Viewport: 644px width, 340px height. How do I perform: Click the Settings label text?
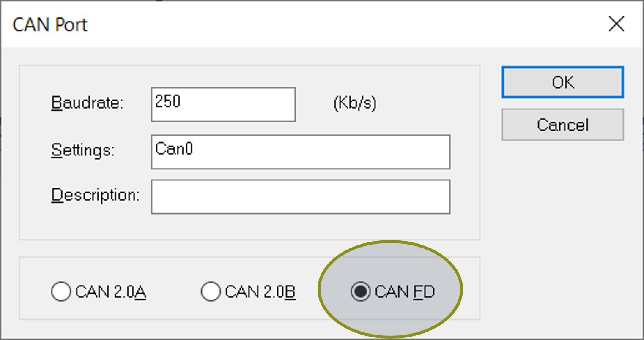point(83,150)
